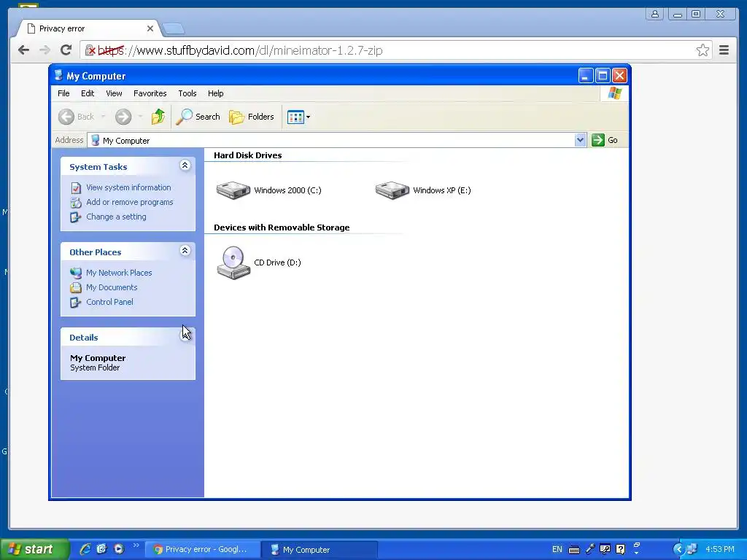This screenshot has height=560, width=747.
Task: Click Change a setting link
Action: (x=116, y=217)
